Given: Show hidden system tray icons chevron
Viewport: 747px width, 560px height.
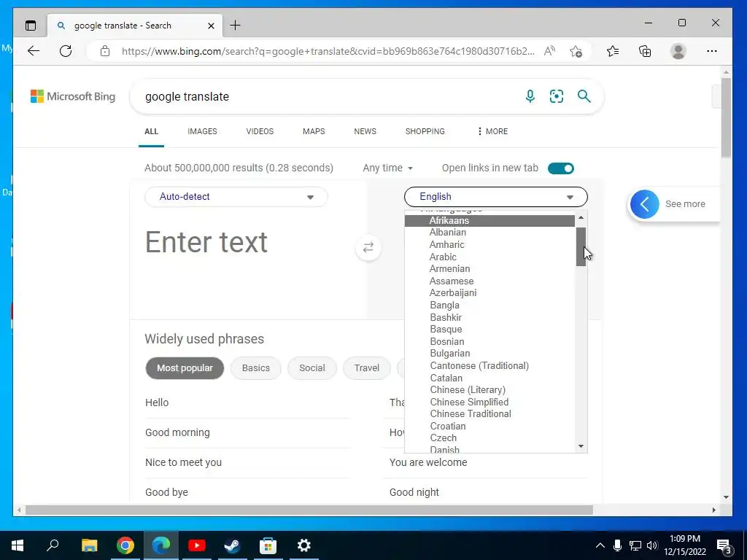Looking at the screenshot, I should 600,545.
